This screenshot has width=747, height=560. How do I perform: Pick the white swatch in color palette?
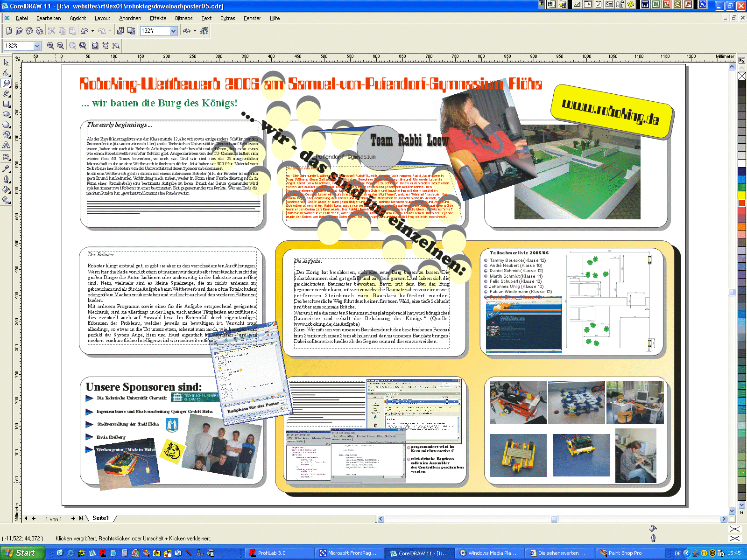tap(742, 163)
